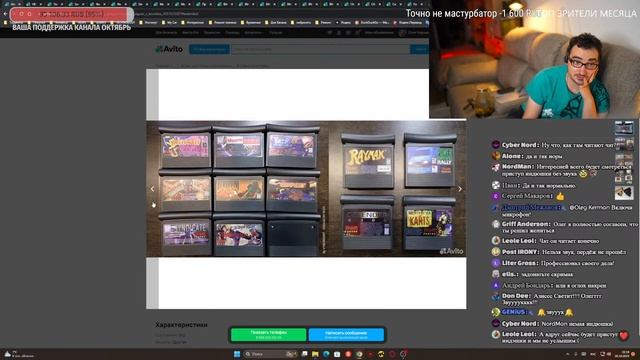Click the Leole Leol avatar in last chat message
Screen dimensions: 640x360
coord(496,334)
